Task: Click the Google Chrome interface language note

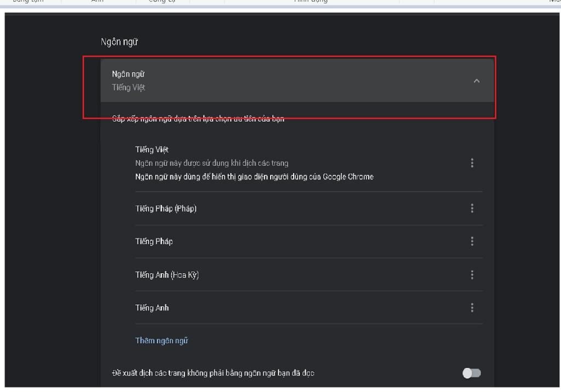Action: (x=254, y=177)
